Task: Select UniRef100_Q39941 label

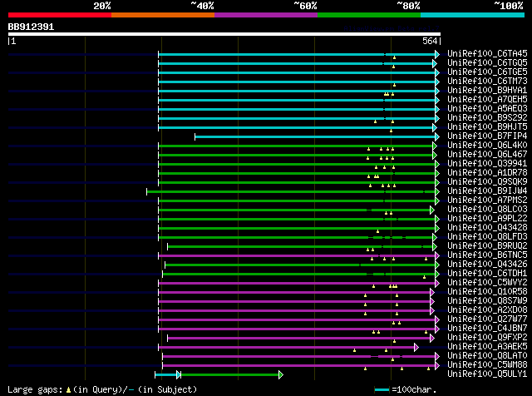Action: 487,164
